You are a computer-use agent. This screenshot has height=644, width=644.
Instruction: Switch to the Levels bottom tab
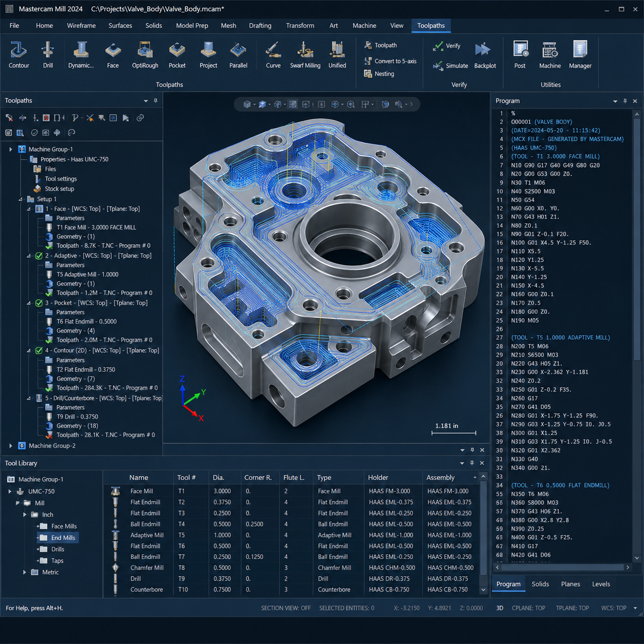click(601, 584)
